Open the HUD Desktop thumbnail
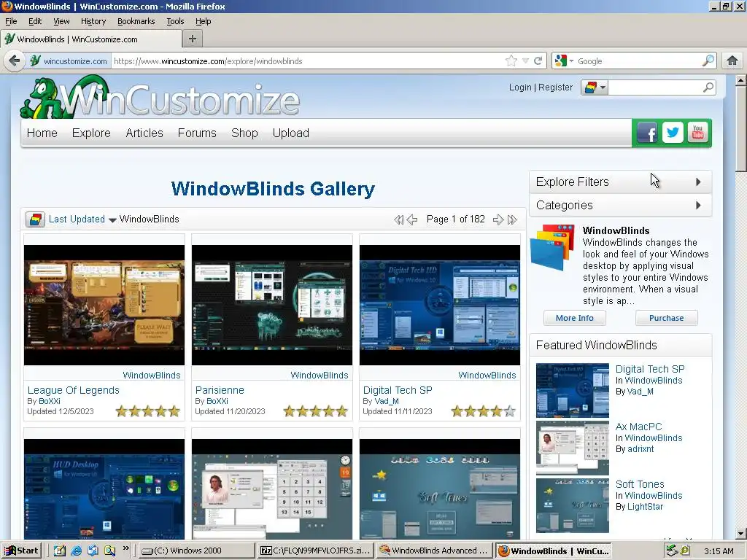 (104, 489)
